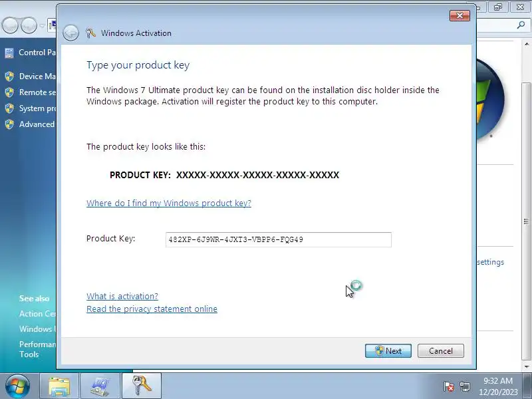Select the Windows Activation taskbar keys icon
This screenshot has width=532, height=399.
click(142, 386)
